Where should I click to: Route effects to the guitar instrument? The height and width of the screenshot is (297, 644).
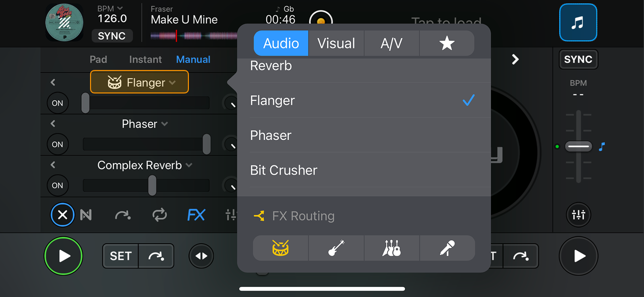click(x=336, y=248)
